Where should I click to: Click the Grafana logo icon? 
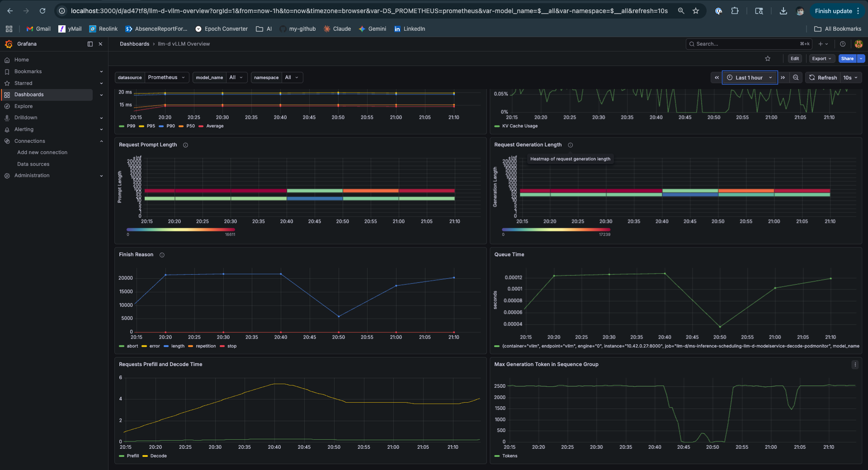click(9, 44)
